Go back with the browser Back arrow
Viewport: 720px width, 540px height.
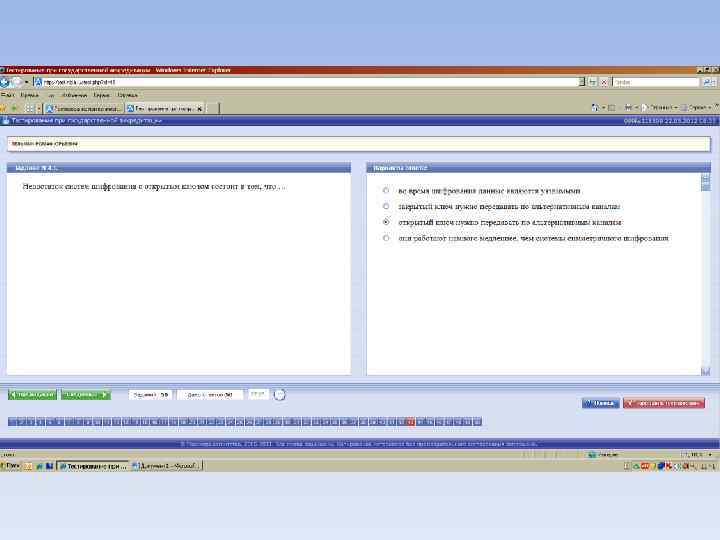(x=5, y=82)
